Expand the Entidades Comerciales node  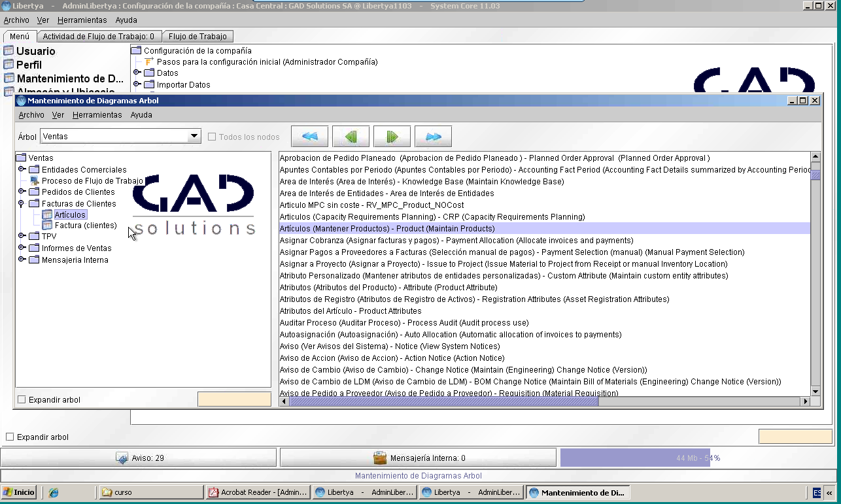(x=22, y=169)
